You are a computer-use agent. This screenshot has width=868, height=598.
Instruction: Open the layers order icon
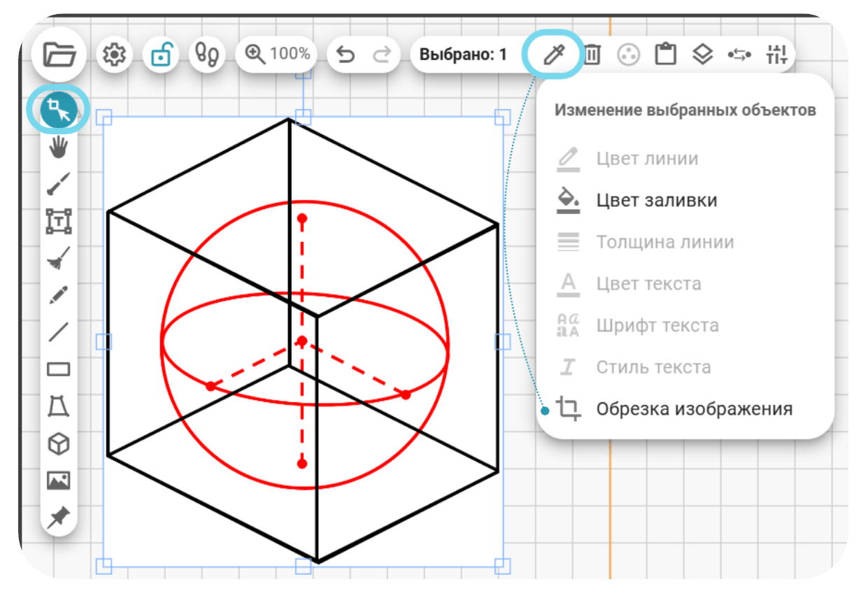tap(702, 54)
